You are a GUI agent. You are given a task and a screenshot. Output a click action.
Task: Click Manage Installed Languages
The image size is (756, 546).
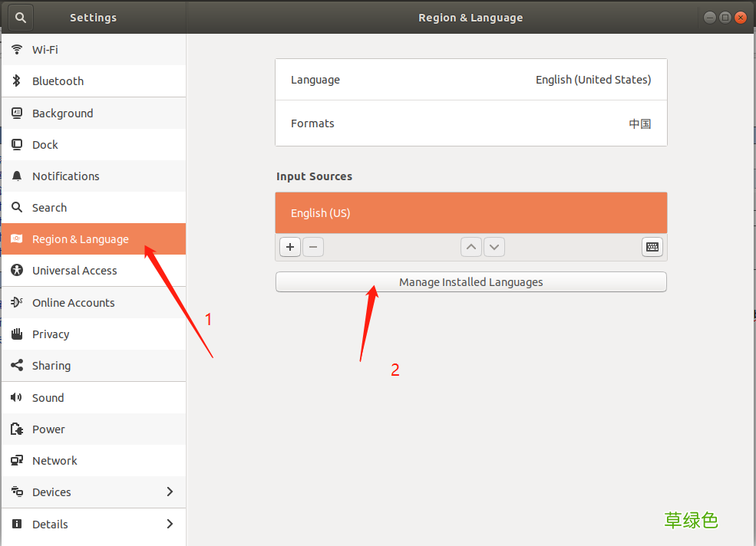pos(470,281)
